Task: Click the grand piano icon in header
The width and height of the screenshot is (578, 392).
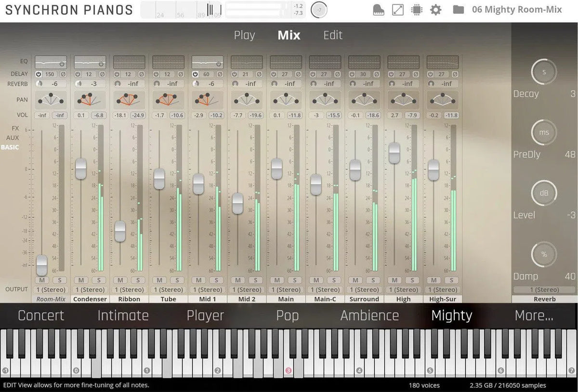Action: [379, 10]
